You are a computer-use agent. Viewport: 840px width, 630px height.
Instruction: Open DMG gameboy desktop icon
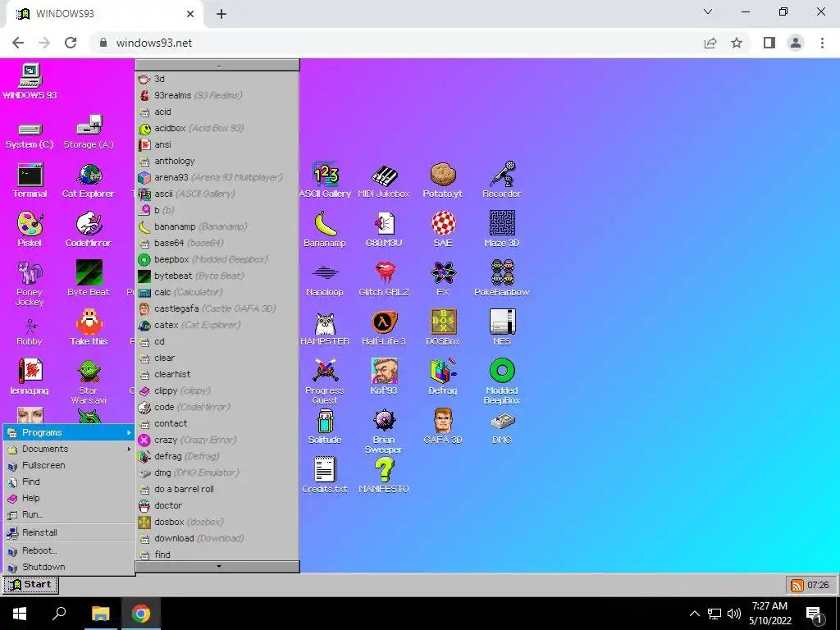click(502, 427)
